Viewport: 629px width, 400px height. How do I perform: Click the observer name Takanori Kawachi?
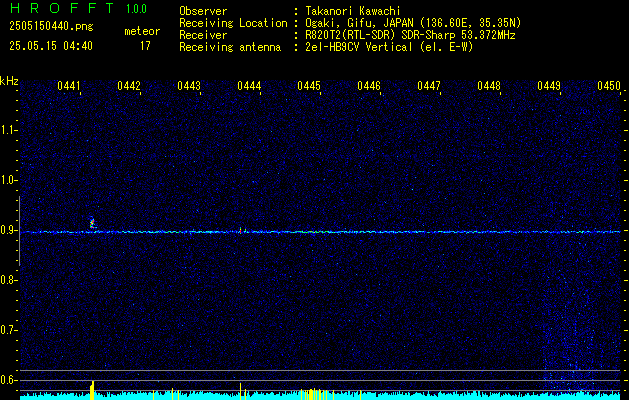(353, 11)
